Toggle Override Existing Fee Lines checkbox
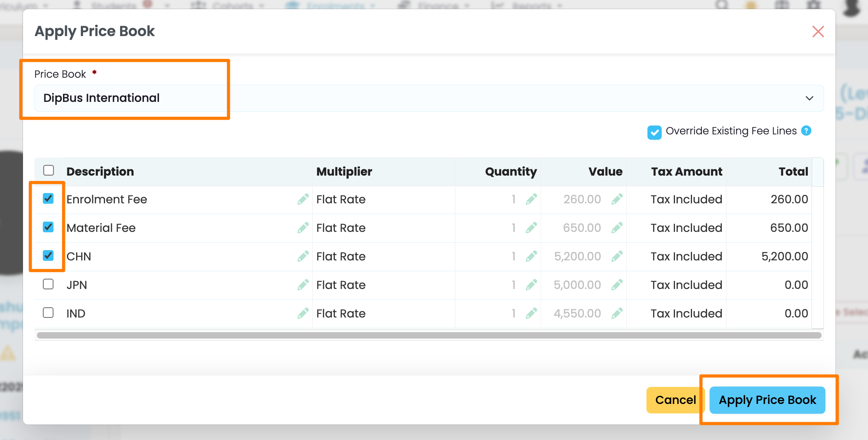Viewport: 868px width, 440px height. pyautogui.click(x=654, y=132)
